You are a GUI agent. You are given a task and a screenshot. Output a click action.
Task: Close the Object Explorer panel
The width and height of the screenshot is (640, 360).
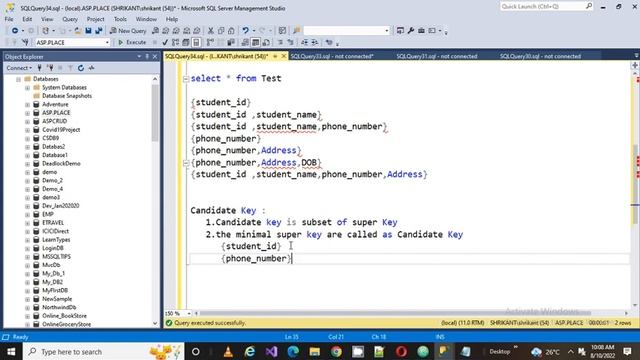155,57
